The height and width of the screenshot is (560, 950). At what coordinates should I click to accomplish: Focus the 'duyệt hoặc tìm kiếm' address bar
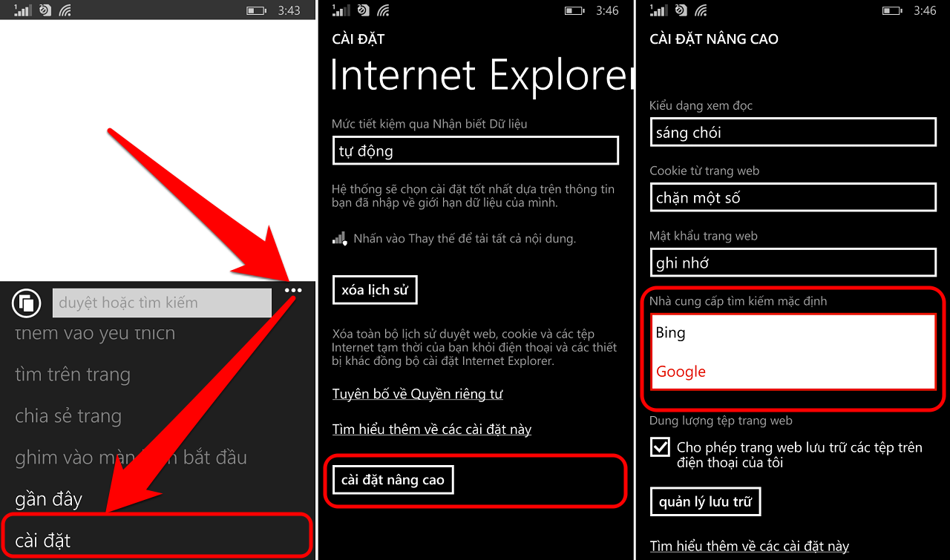pos(162,303)
